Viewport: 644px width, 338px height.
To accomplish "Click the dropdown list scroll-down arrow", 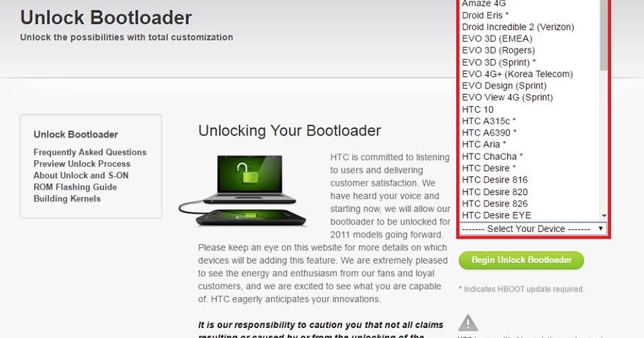I will [x=604, y=216].
